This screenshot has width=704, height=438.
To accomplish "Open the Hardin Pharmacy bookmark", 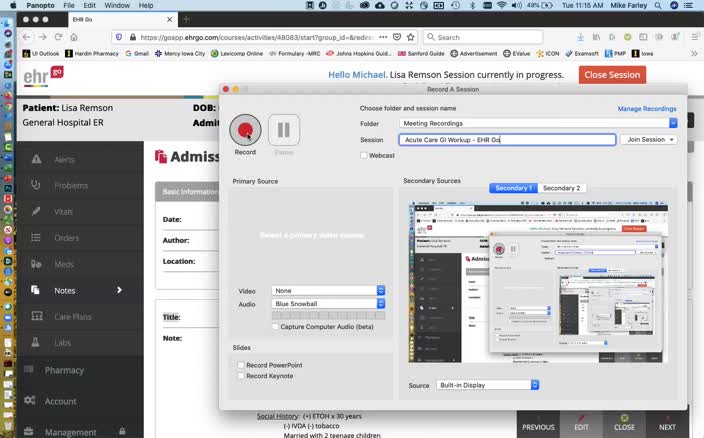I will point(92,53).
